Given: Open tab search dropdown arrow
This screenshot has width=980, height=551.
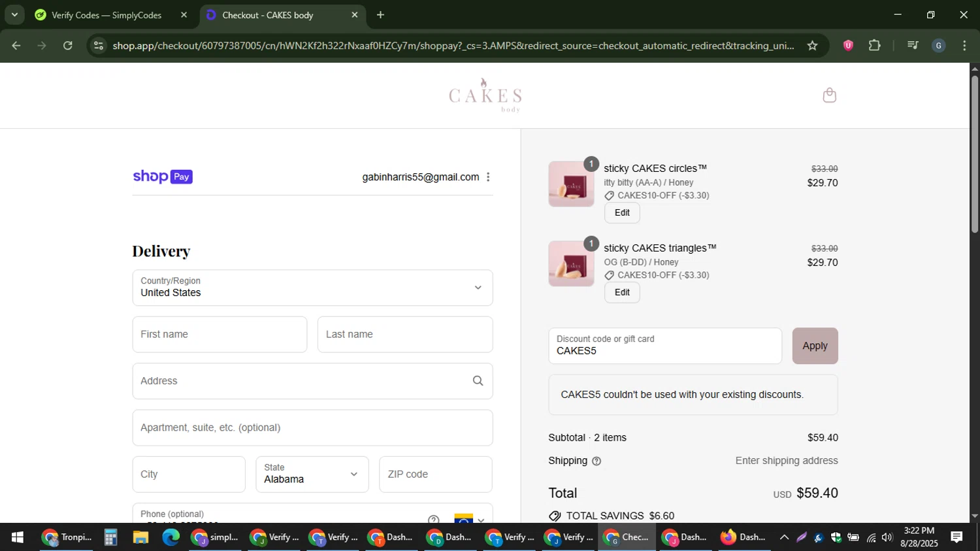Looking at the screenshot, I should (x=14, y=14).
